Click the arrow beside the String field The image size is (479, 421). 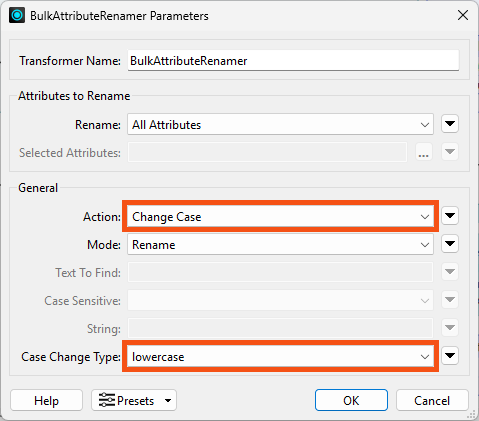[450, 328]
